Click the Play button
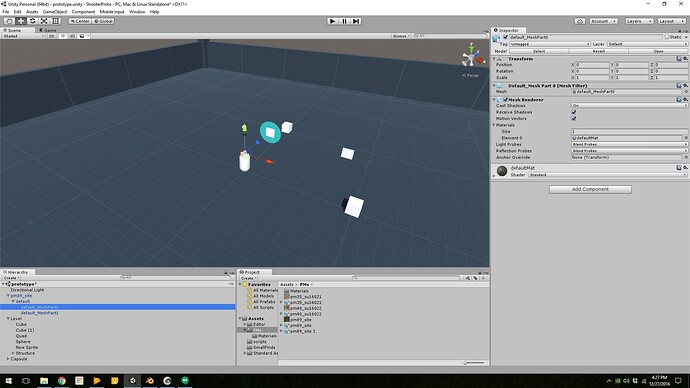Image resolution: width=690 pixels, height=388 pixels. [333, 21]
